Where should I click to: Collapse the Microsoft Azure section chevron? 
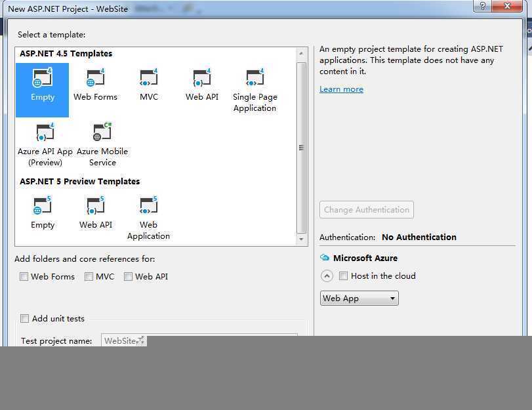327,276
